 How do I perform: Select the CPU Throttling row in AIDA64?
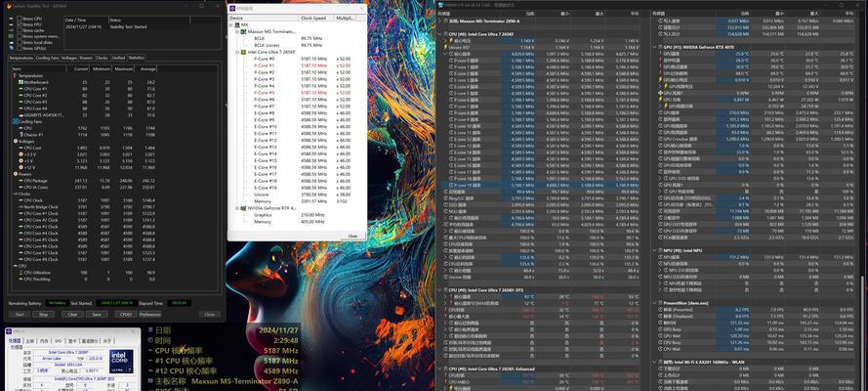pyautogui.click(x=84, y=280)
